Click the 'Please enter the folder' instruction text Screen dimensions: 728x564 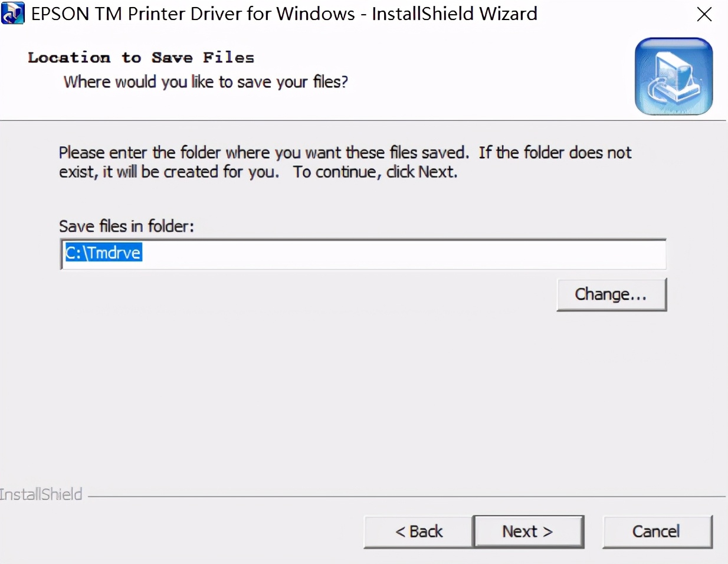click(345, 162)
